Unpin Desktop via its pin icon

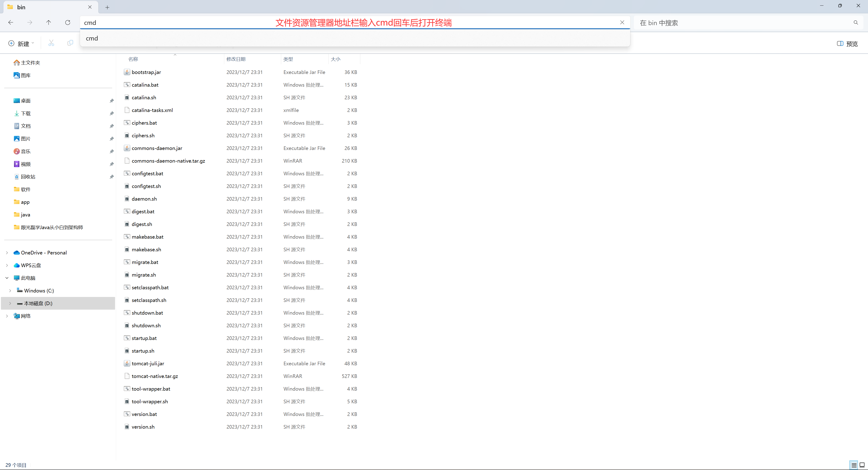pyautogui.click(x=111, y=101)
